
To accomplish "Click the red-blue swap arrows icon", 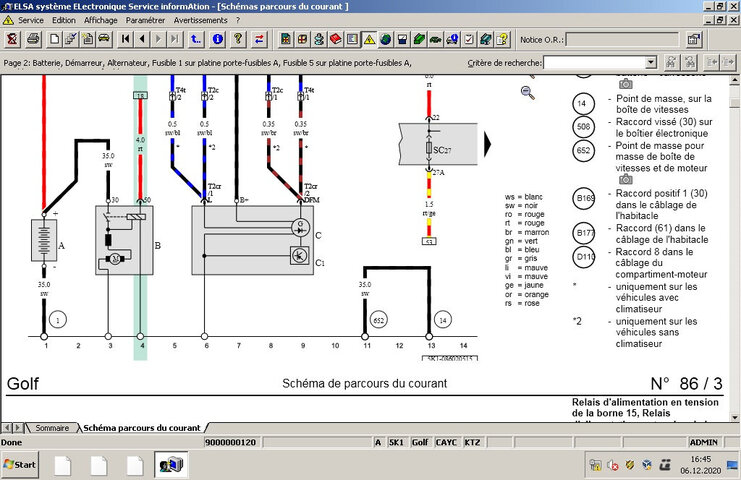I will click(x=259, y=39).
